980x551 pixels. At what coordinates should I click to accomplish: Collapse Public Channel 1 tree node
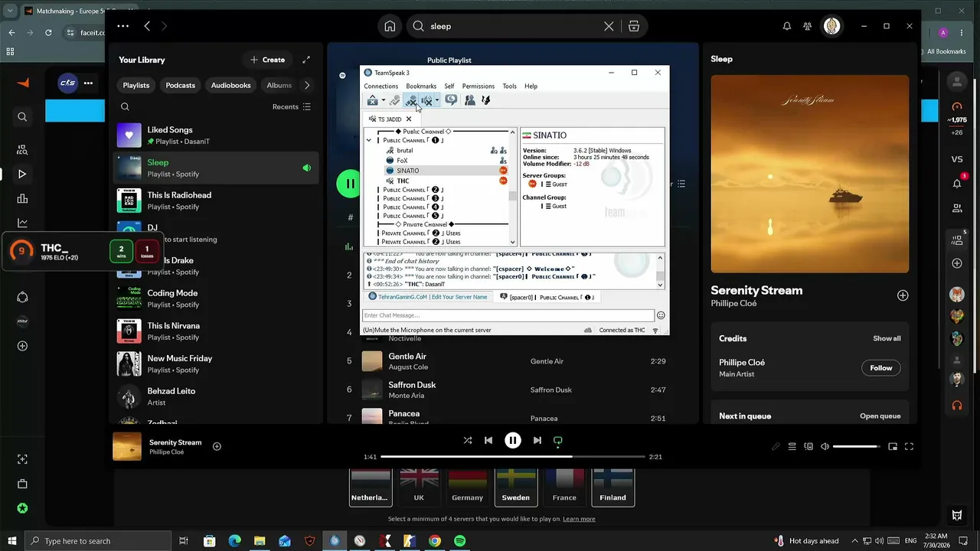tap(369, 141)
